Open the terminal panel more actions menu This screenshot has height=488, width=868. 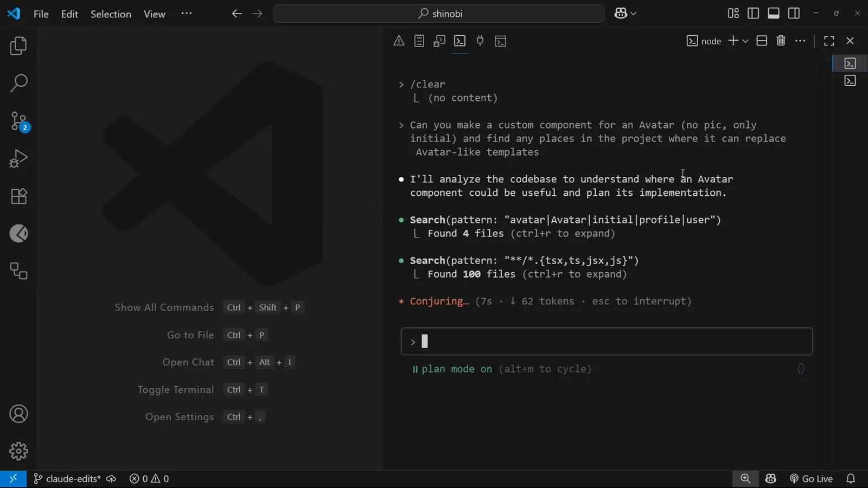point(800,41)
